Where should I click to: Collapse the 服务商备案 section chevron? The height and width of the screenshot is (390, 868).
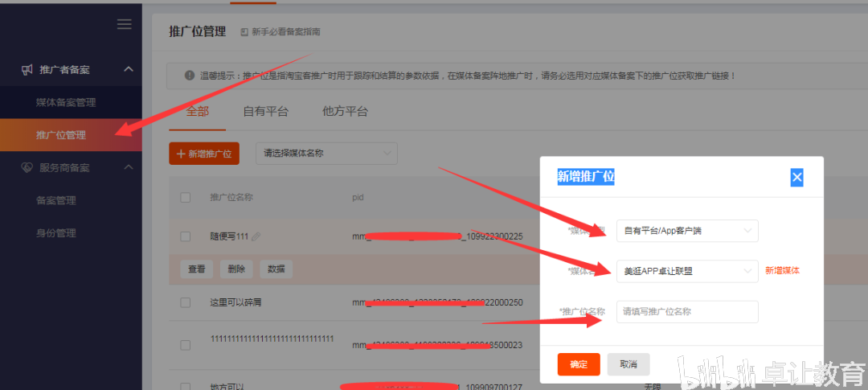pos(129,166)
